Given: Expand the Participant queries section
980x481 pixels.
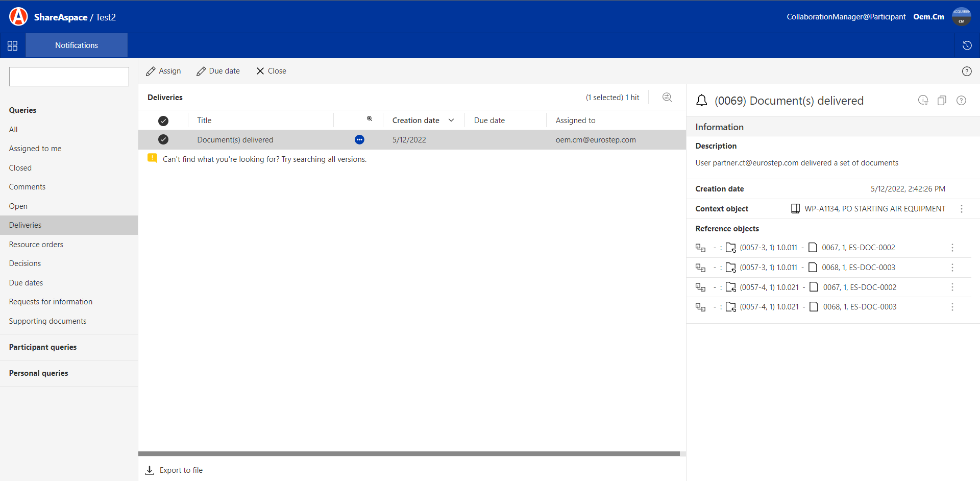Looking at the screenshot, I should (43, 347).
